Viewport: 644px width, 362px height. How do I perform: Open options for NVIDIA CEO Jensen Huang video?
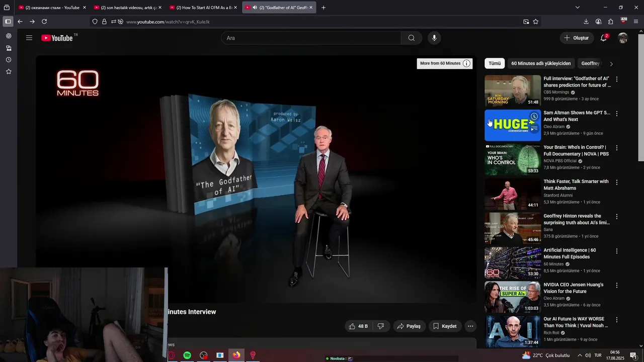pos(617,285)
